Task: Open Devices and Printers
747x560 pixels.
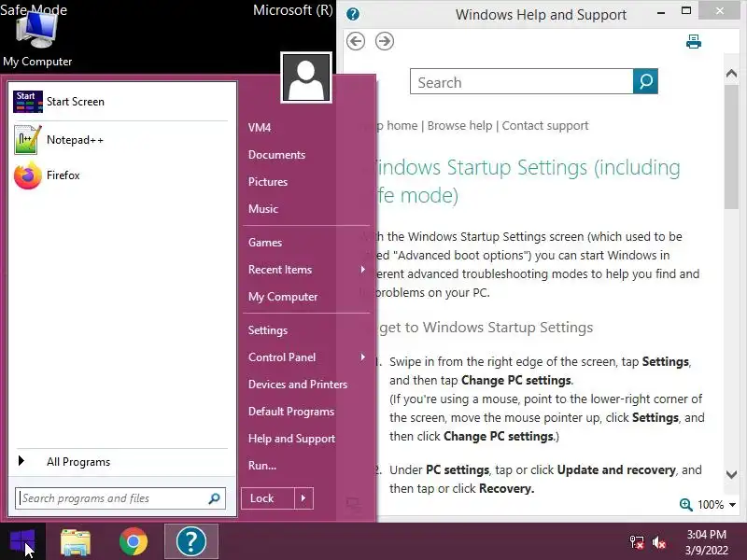Action: pos(298,385)
